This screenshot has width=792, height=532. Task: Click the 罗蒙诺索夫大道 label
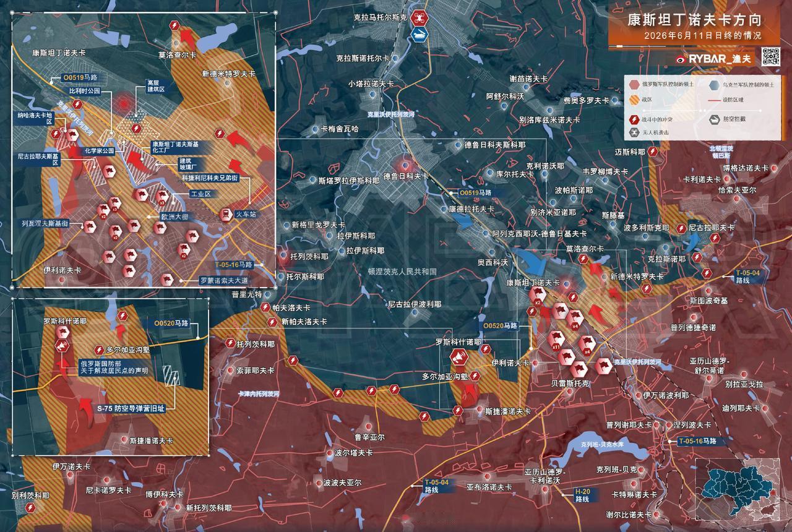pyautogui.click(x=223, y=280)
